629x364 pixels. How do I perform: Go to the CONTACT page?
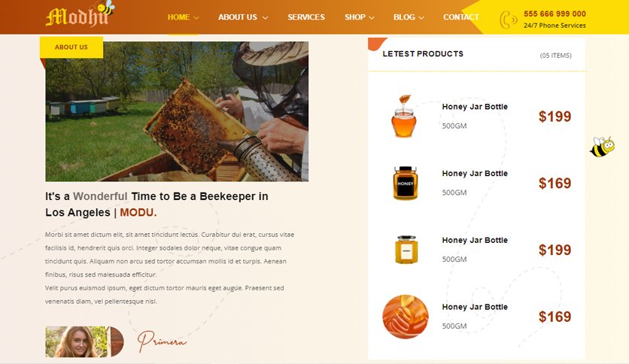pos(461,17)
